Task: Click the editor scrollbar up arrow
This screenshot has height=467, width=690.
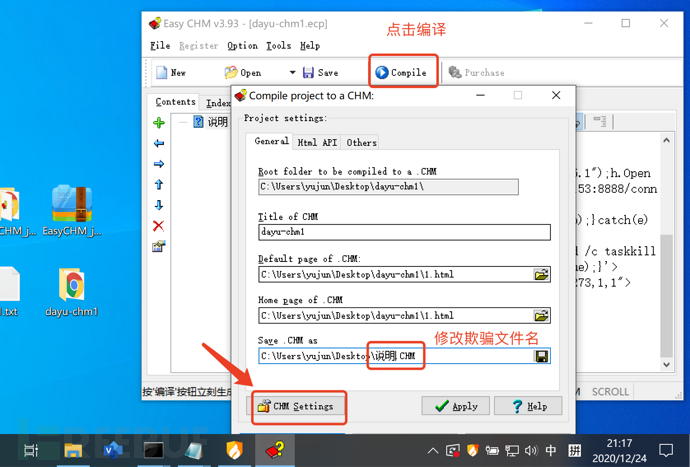Action: (x=666, y=140)
